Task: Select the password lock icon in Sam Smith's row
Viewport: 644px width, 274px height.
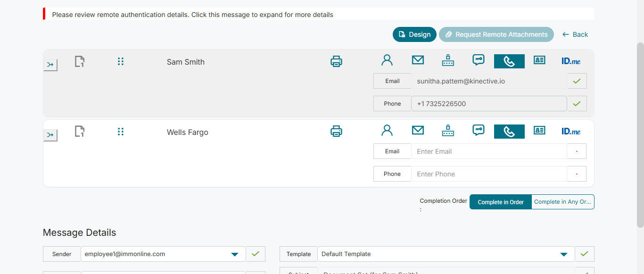Action: [x=447, y=61]
